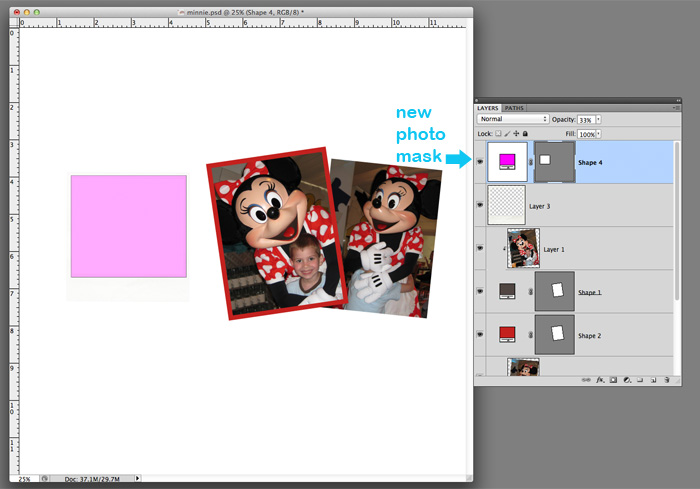The image size is (700, 489).
Task: Select the Layer 1 layer name
Action: pyautogui.click(x=554, y=250)
